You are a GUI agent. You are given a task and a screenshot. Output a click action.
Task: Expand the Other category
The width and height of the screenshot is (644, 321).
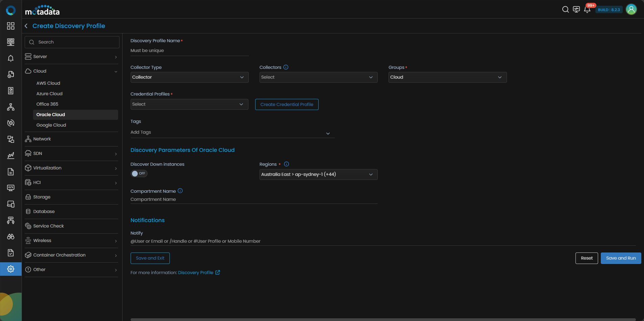tap(72, 270)
